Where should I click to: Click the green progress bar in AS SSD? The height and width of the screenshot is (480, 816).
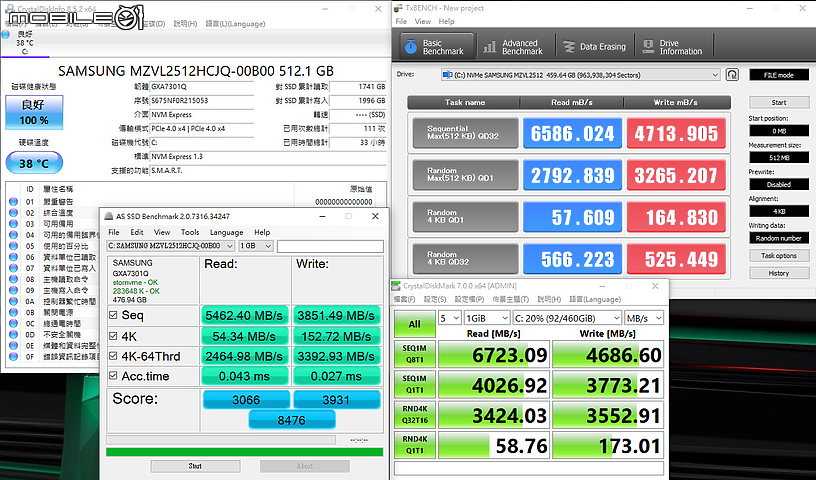point(245,452)
